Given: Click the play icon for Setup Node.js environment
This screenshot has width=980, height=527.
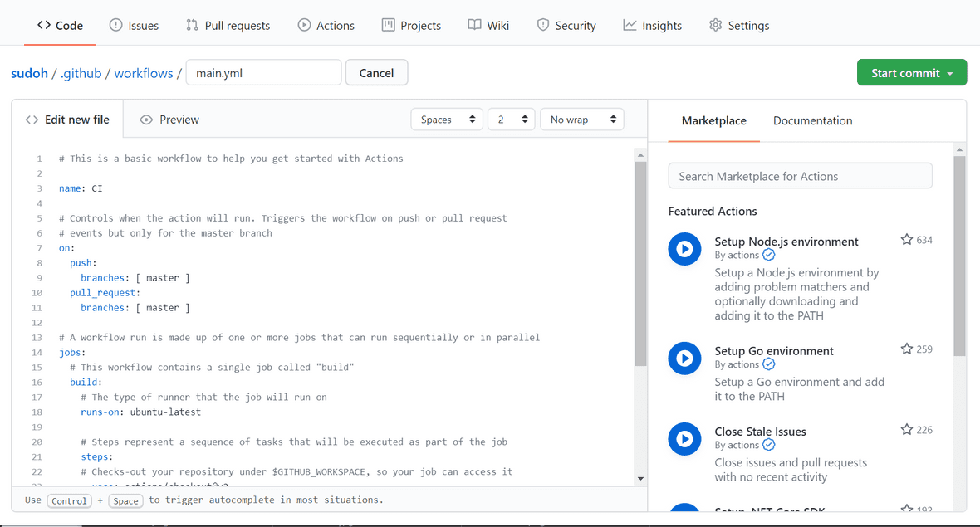Looking at the screenshot, I should tap(684, 248).
